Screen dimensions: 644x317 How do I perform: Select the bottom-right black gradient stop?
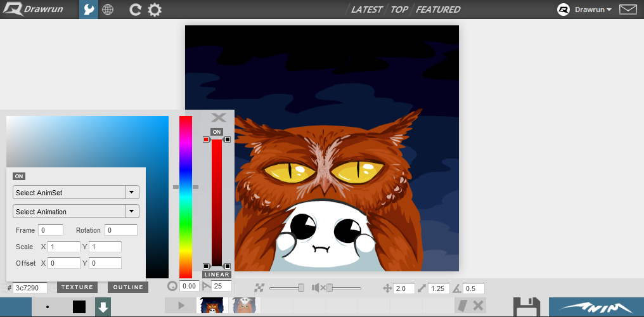point(228,266)
